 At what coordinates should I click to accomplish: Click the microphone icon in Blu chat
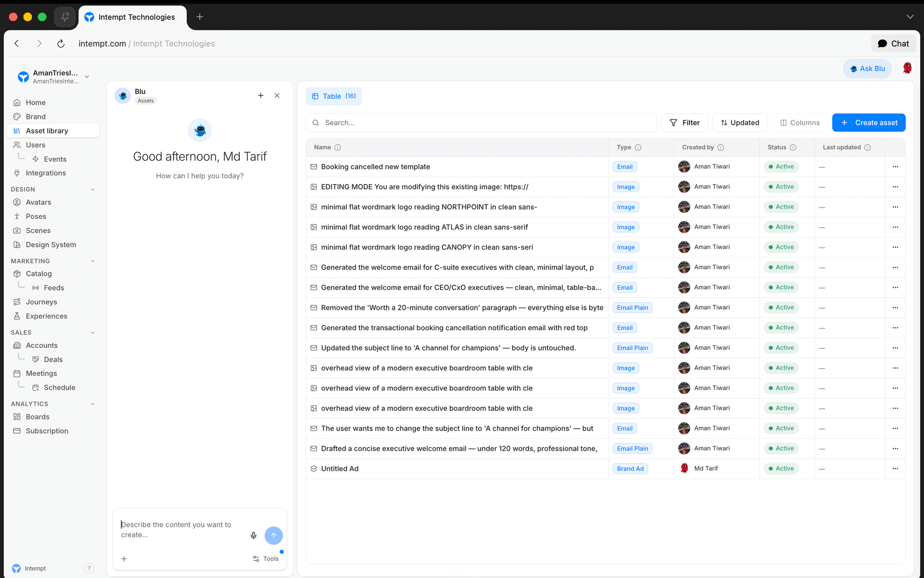pyautogui.click(x=254, y=535)
